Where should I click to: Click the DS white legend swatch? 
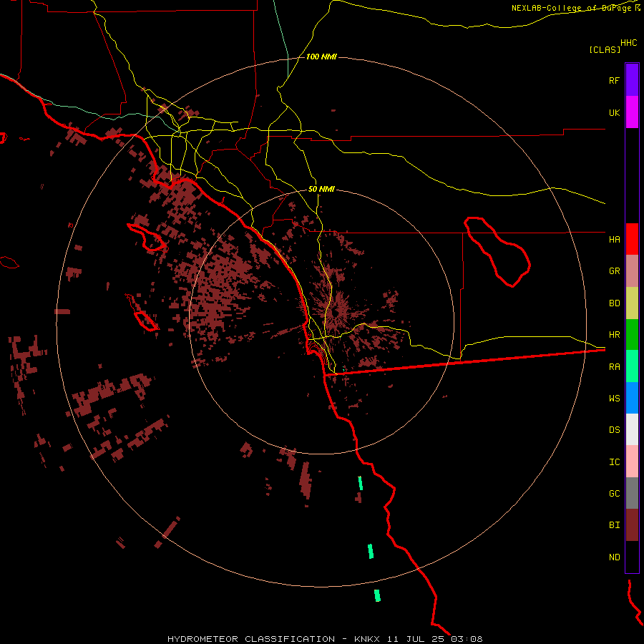pos(632,429)
